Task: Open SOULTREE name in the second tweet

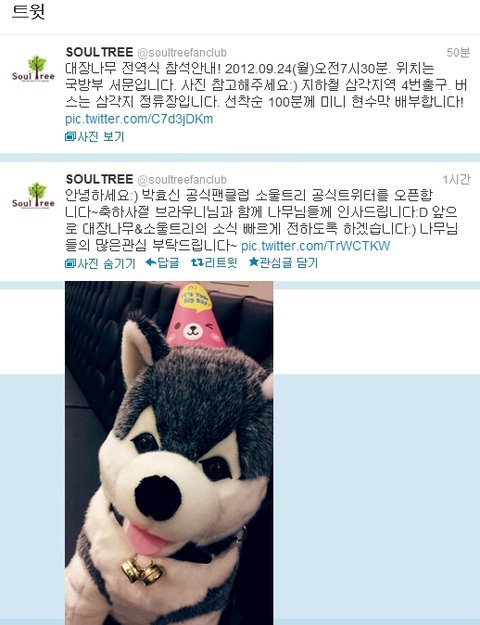Action: tap(99, 179)
